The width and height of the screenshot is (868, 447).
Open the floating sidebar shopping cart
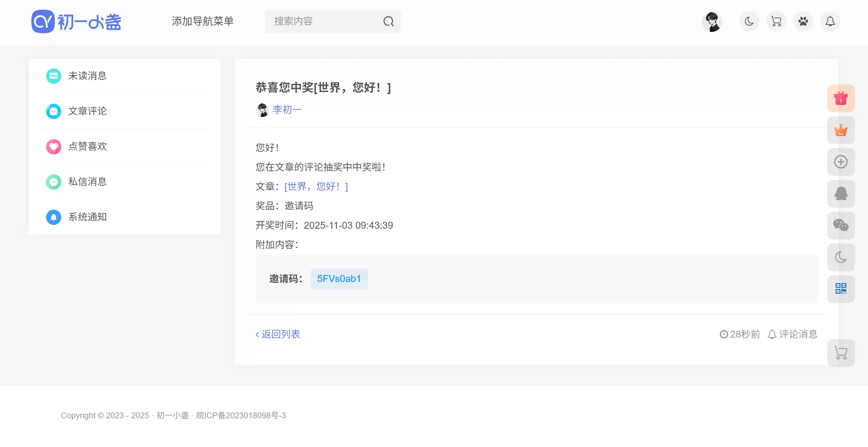[x=841, y=353]
